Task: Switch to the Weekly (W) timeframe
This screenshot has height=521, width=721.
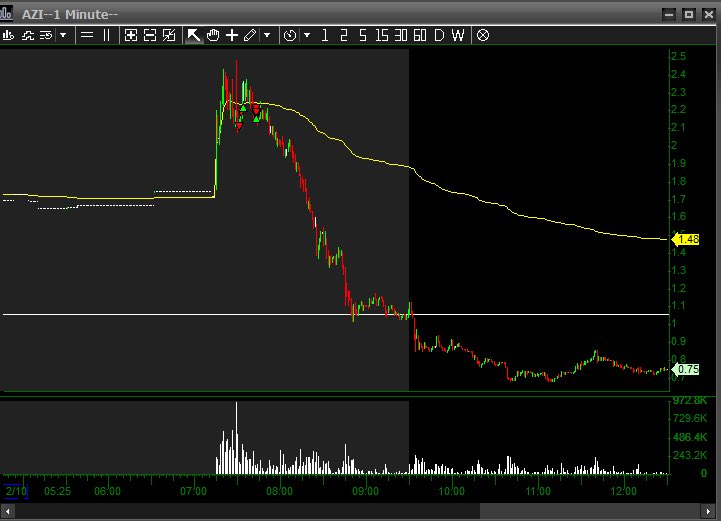Action: [458, 35]
